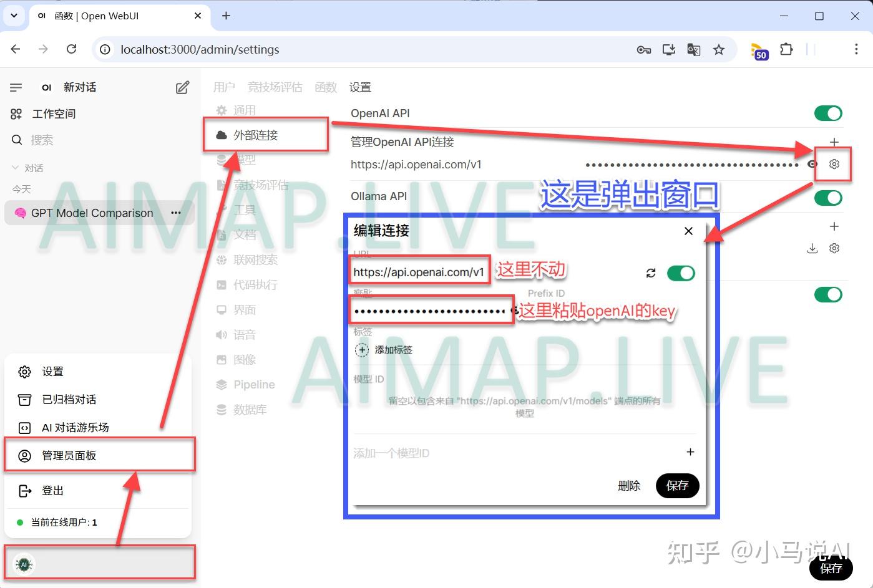873x588 pixels.
Task: Select 通用 in the settings menu
Action: (244, 110)
